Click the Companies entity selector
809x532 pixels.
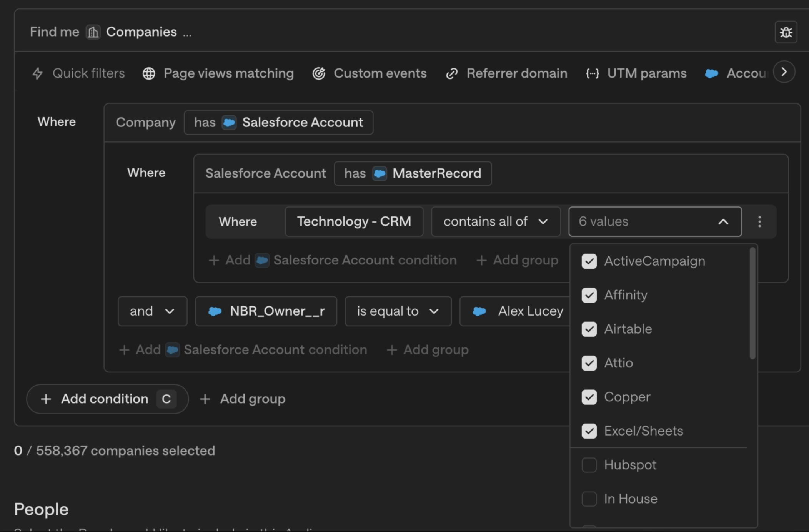(132, 32)
